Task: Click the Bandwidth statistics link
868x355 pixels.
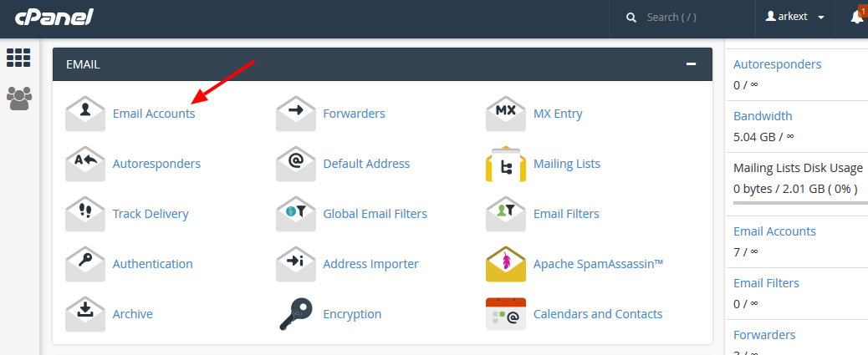Action: click(x=763, y=116)
